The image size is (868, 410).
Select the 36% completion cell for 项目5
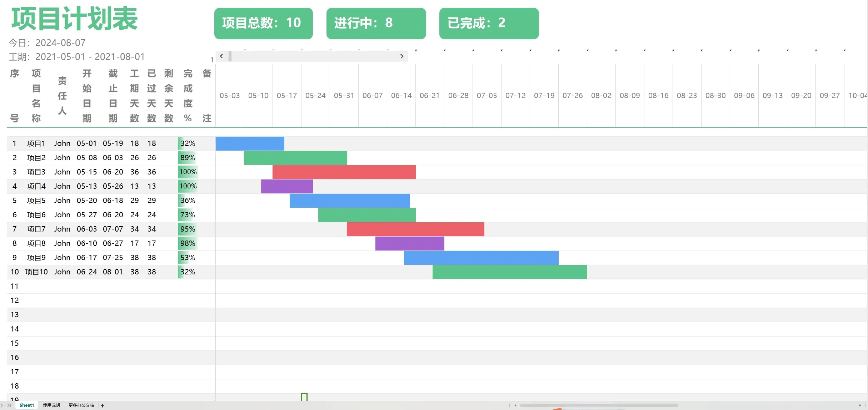click(188, 201)
